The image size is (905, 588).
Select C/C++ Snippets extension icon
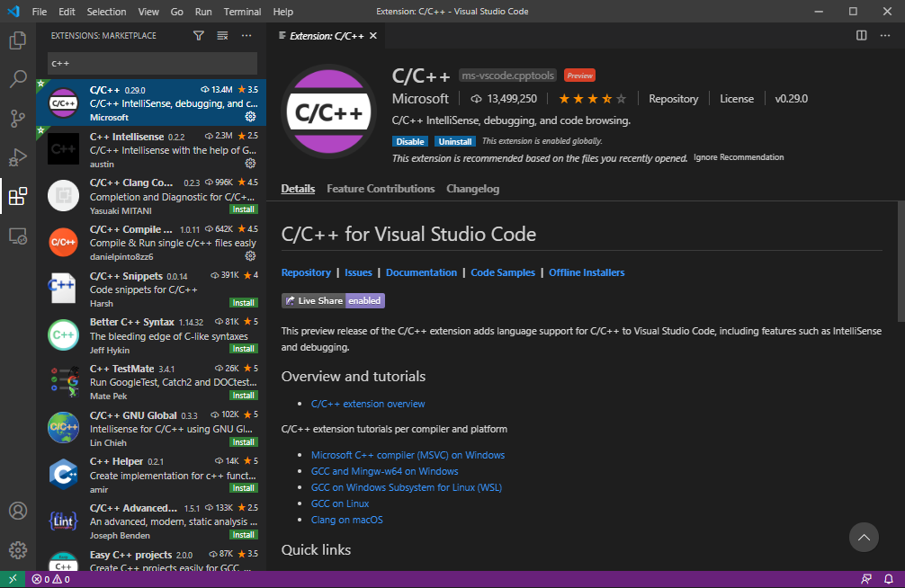[64, 288]
